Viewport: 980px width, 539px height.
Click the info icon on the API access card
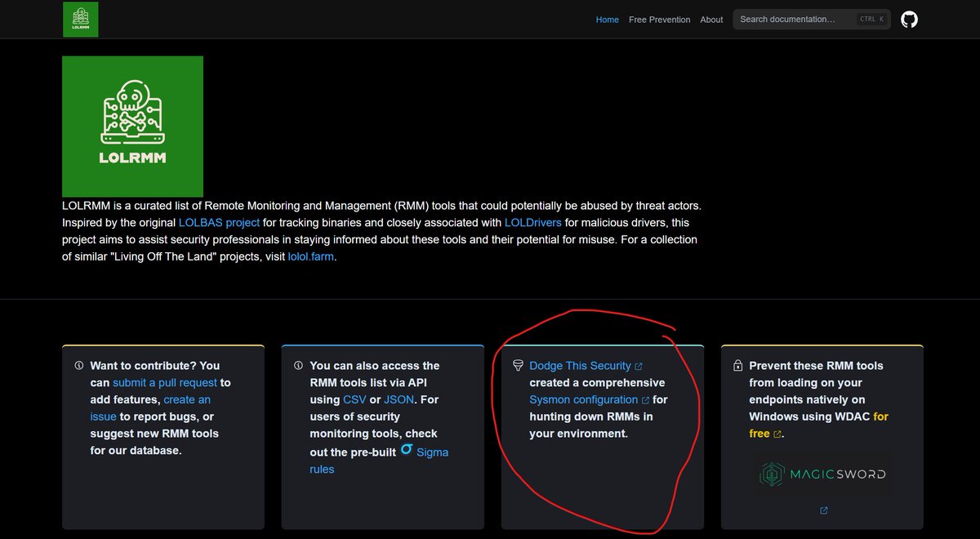point(298,365)
